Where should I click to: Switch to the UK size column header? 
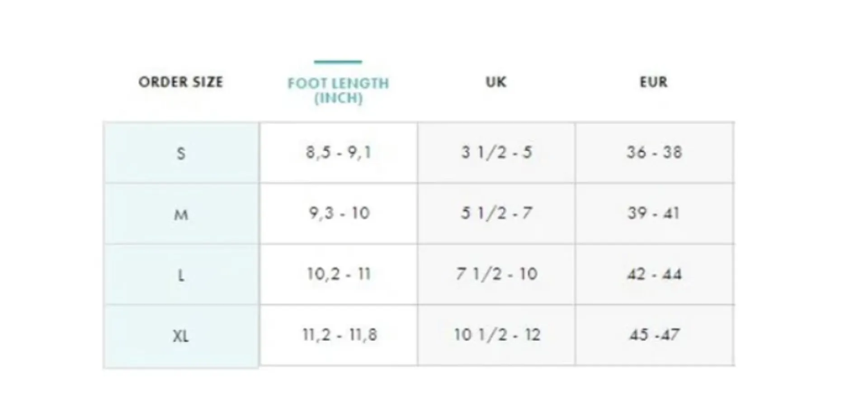496,82
